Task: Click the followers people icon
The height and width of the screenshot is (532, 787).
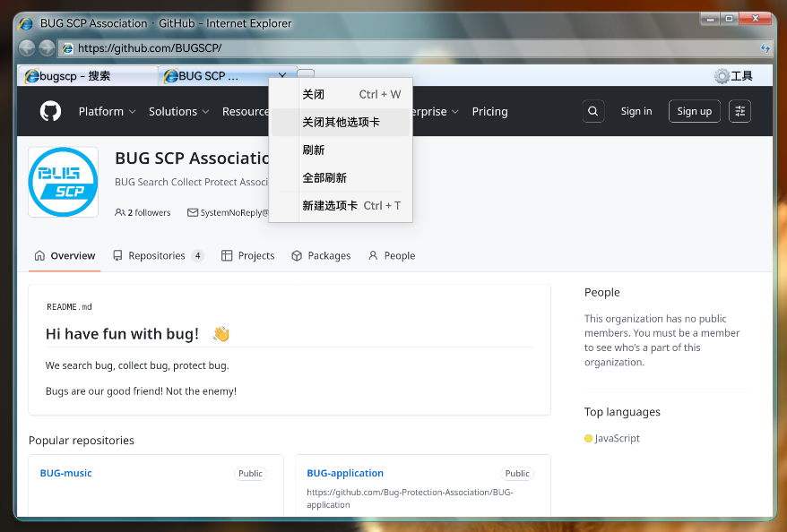Action: coord(120,212)
